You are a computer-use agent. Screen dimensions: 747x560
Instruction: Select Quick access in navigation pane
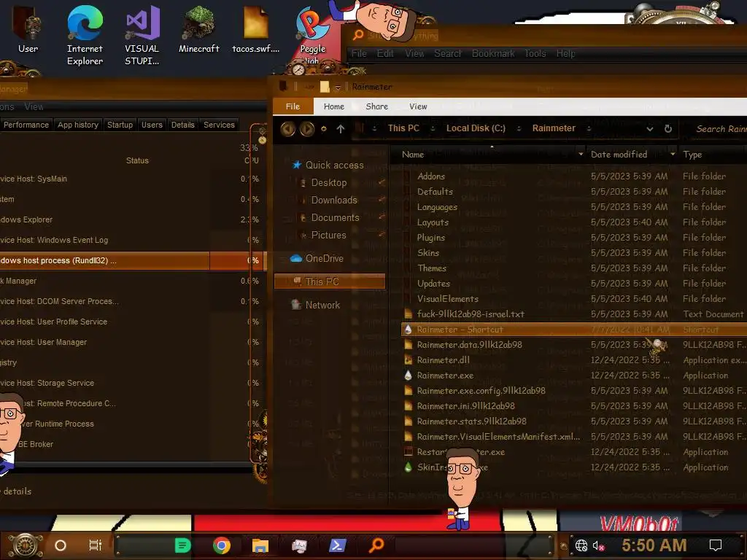point(328,165)
